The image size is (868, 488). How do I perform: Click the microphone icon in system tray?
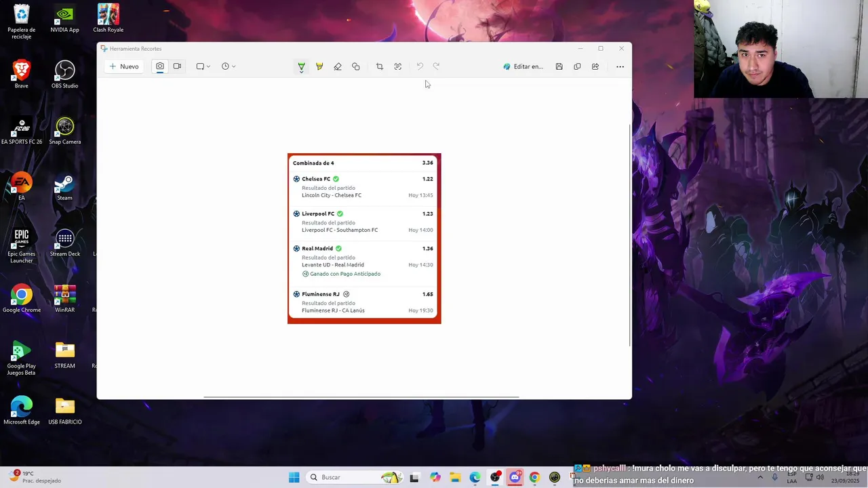[774, 477]
